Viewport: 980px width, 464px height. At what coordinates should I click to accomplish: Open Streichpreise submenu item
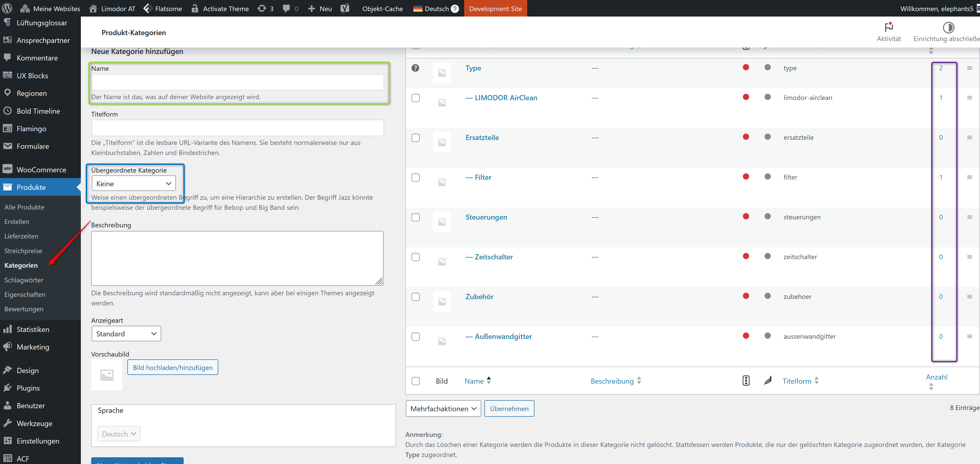click(x=23, y=251)
